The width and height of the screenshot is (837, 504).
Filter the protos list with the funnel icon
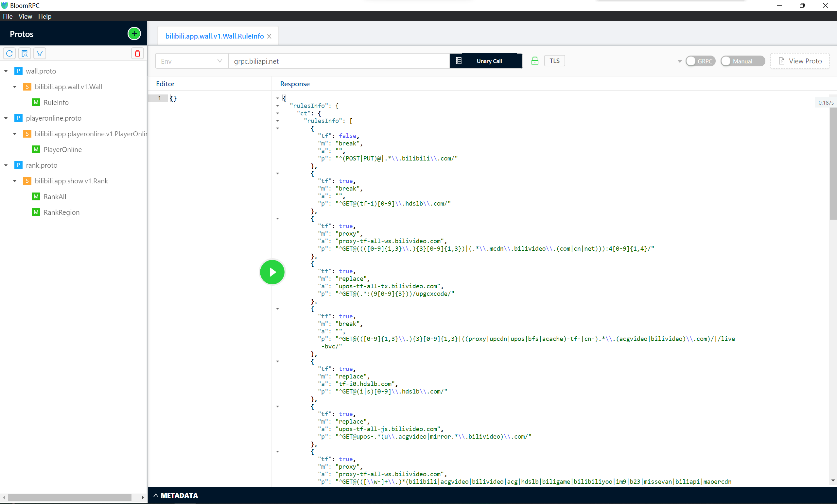pos(39,53)
